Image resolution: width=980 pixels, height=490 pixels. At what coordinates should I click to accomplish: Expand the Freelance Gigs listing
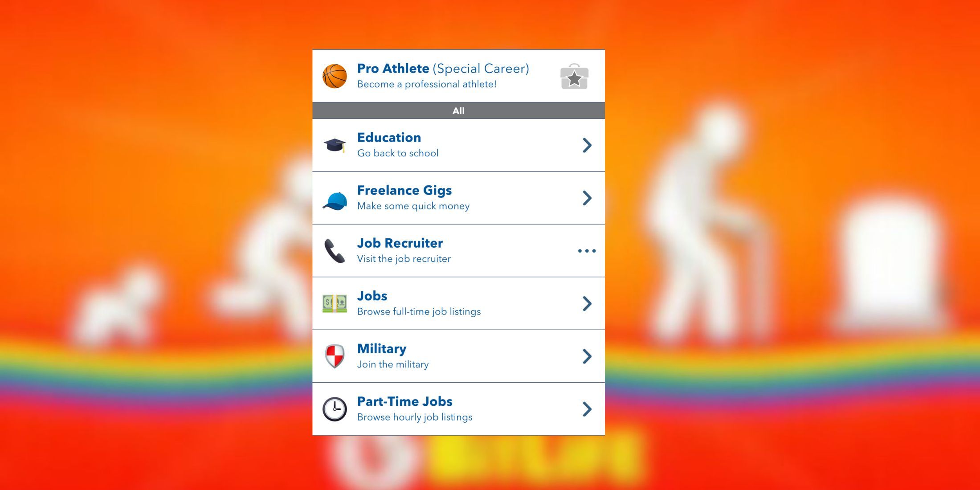coord(586,197)
